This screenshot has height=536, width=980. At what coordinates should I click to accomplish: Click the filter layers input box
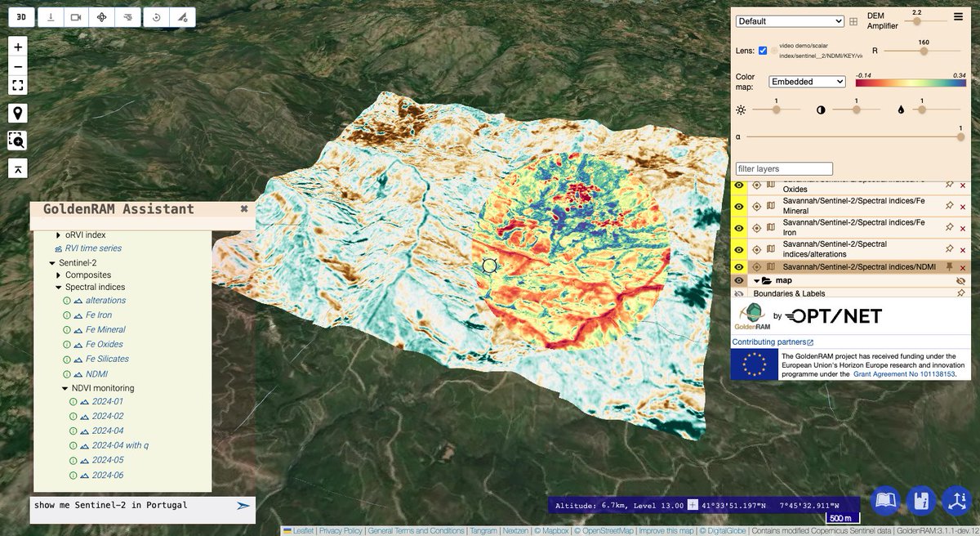click(784, 167)
